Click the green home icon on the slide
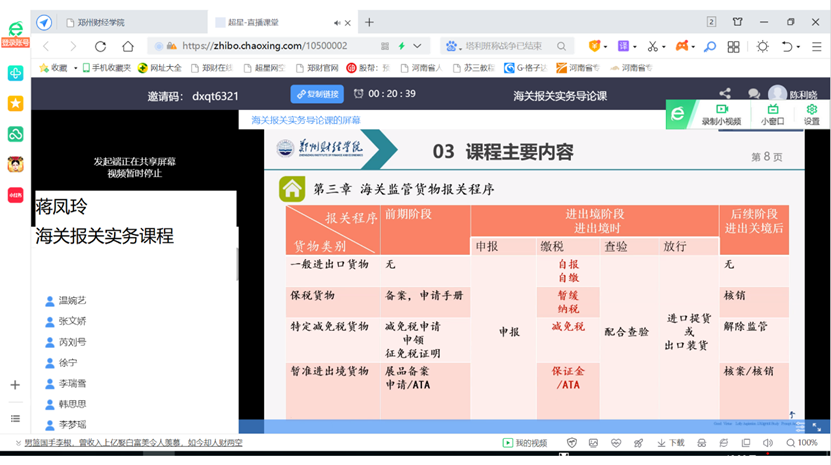This screenshot has height=465, width=831. (x=292, y=188)
